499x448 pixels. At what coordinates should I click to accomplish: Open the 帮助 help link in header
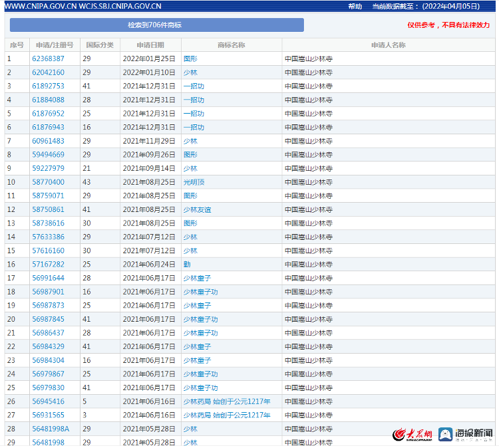[355, 7]
